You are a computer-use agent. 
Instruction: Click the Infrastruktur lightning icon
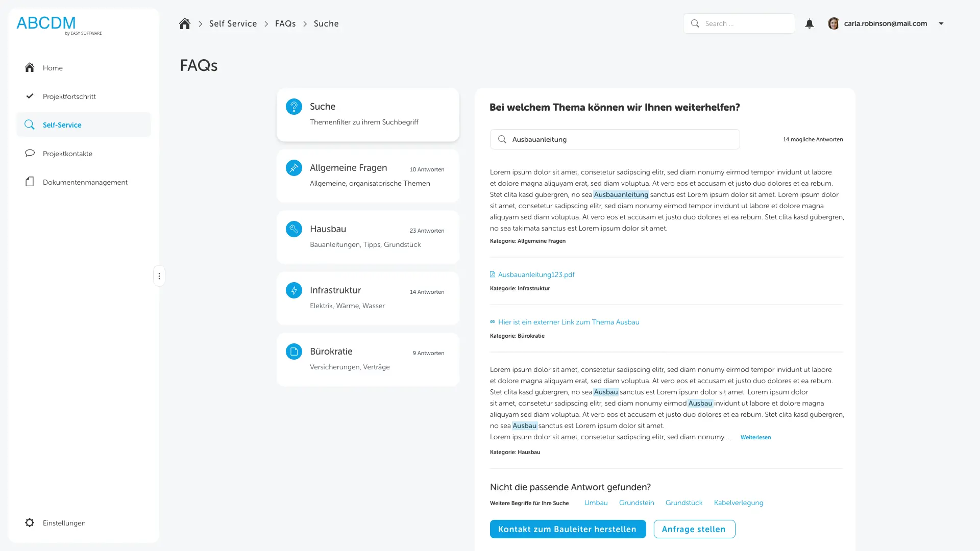tap(294, 290)
